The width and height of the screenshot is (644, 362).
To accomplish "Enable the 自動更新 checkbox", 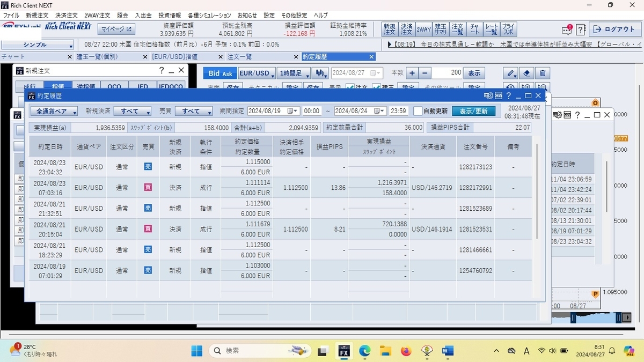I will [x=418, y=111].
